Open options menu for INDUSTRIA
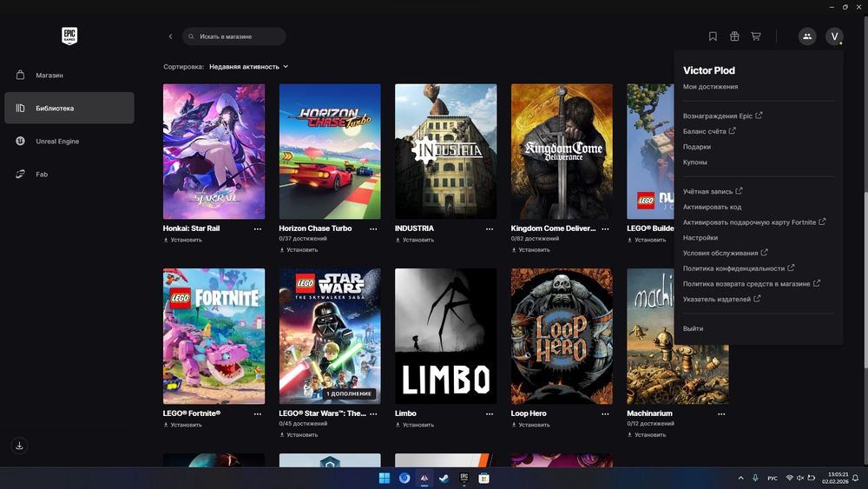Image resolution: width=868 pixels, height=489 pixels. tap(490, 228)
